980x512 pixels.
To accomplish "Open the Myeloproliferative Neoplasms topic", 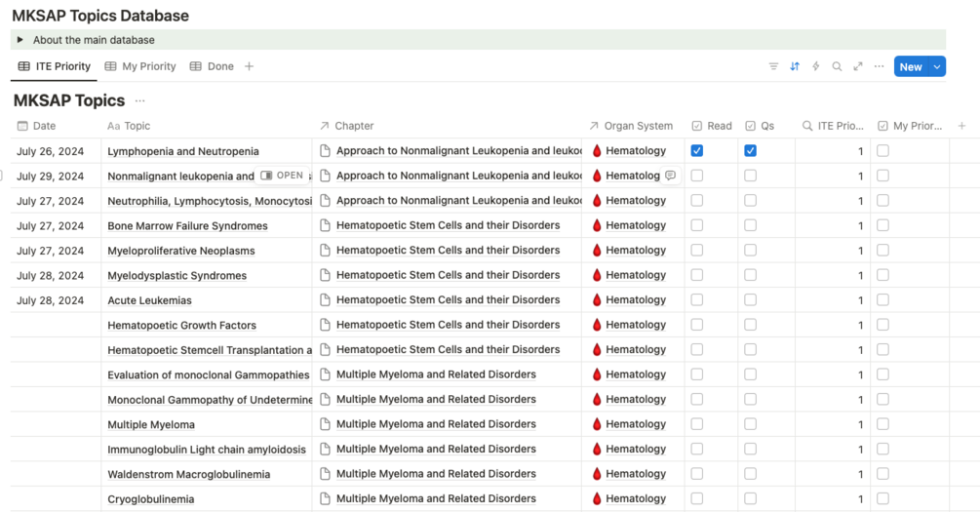I will point(181,251).
